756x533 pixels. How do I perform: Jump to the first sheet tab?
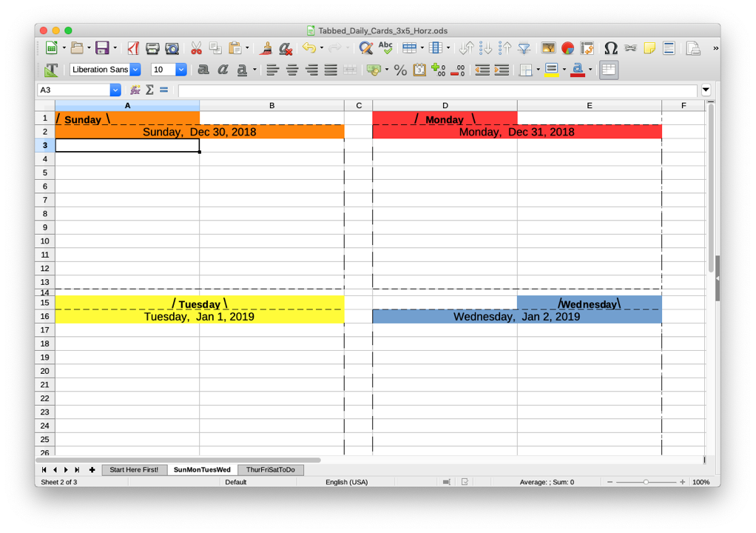pyautogui.click(x=44, y=469)
